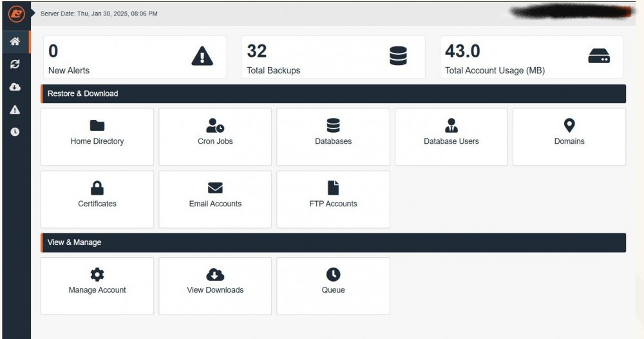The width and height of the screenshot is (644, 339).
Task: Click the Queue clock icon
Action: (333, 275)
